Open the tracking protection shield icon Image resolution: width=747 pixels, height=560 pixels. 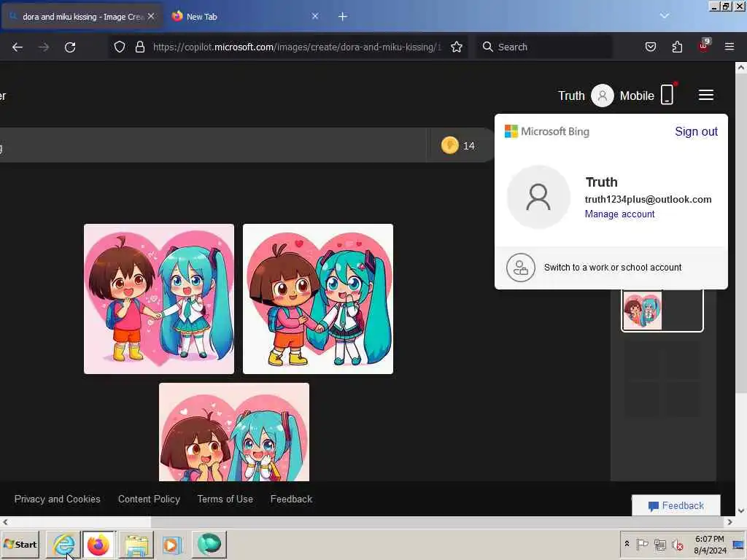click(120, 47)
